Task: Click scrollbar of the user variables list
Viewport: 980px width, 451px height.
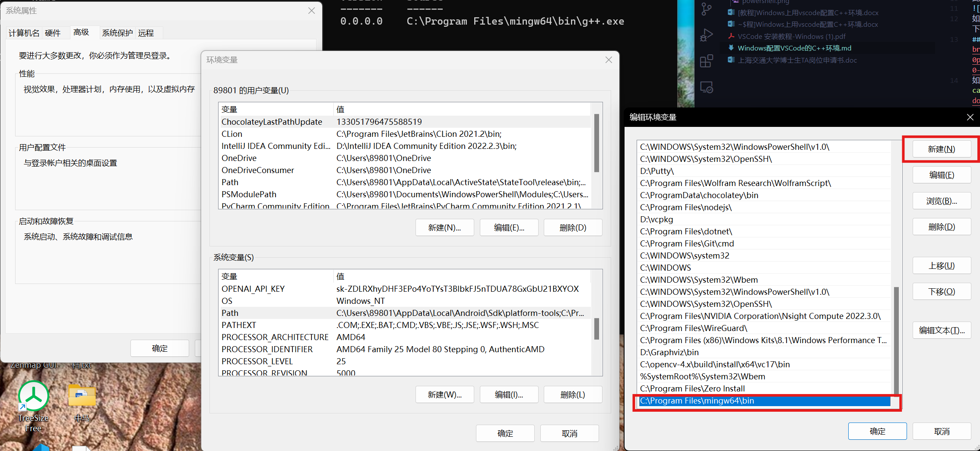Action: (x=596, y=143)
